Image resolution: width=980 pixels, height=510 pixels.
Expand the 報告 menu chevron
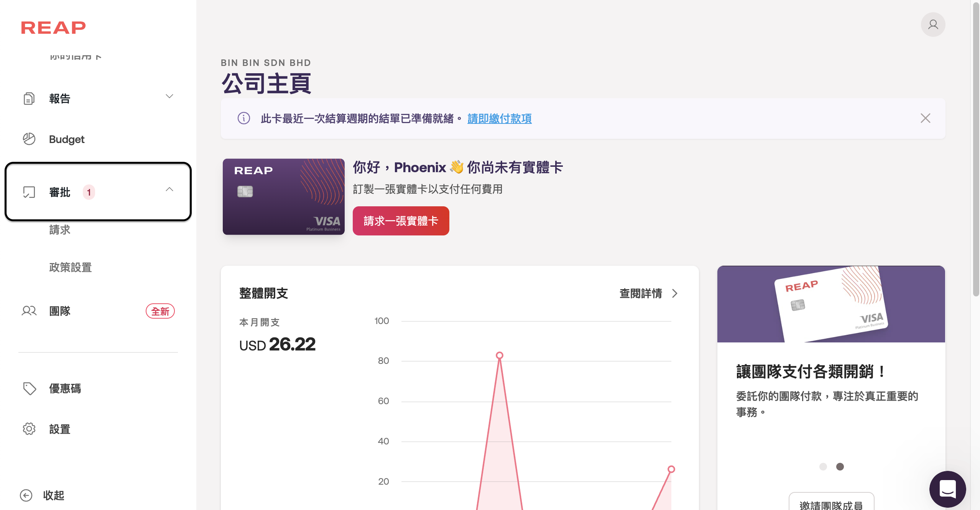169,96
